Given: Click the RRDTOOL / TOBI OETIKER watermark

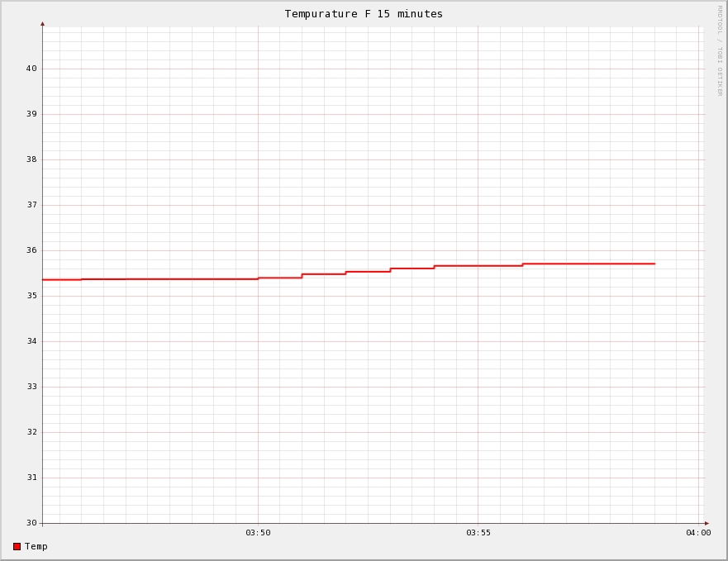Looking at the screenshot, I should pyautogui.click(x=719, y=50).
